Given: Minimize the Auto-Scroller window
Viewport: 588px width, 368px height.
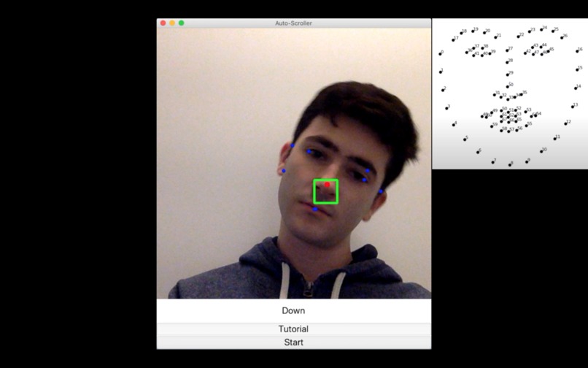Looking at the screenshot, I should coord(172,23).
